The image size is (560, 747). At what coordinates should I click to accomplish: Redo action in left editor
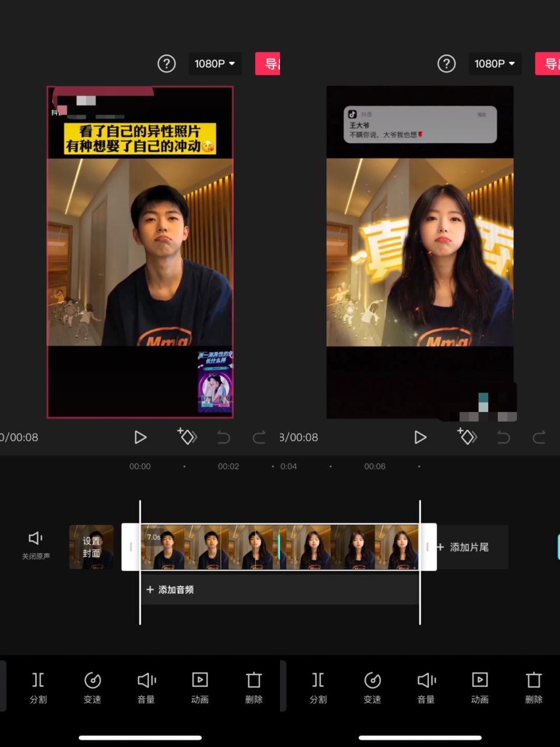(x=259, y=437)
